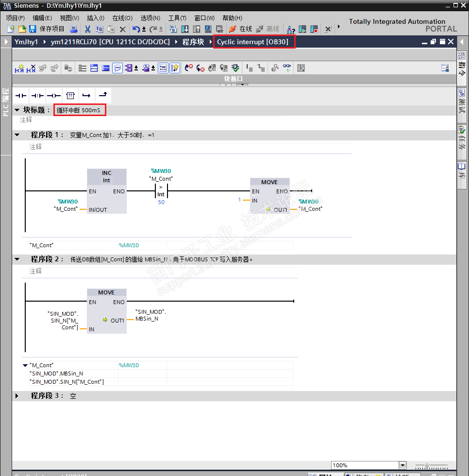The image size is (469, 476).
Task: Open an existing project from toolbar
Action: coord(22,29)
